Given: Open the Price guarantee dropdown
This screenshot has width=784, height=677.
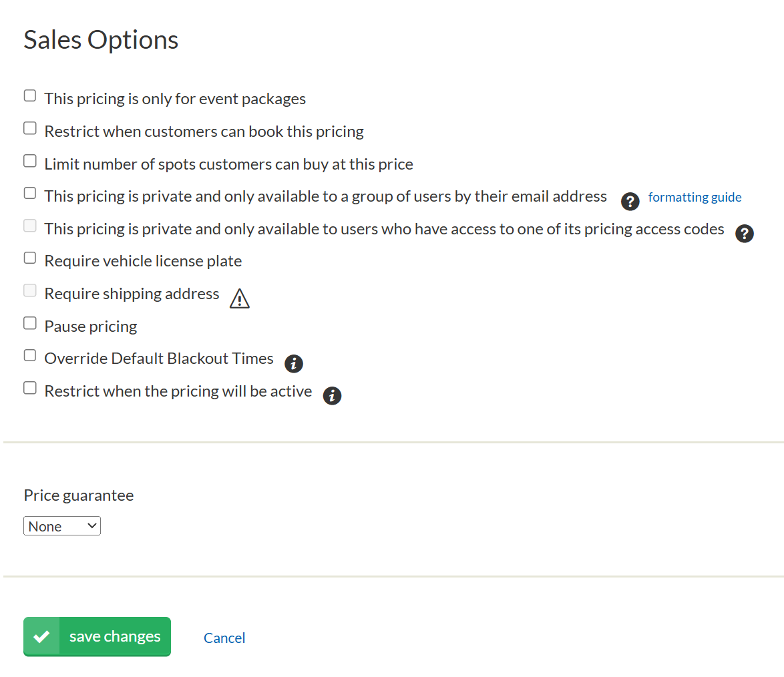Looking at the screenshot, I should click(62, 526).
